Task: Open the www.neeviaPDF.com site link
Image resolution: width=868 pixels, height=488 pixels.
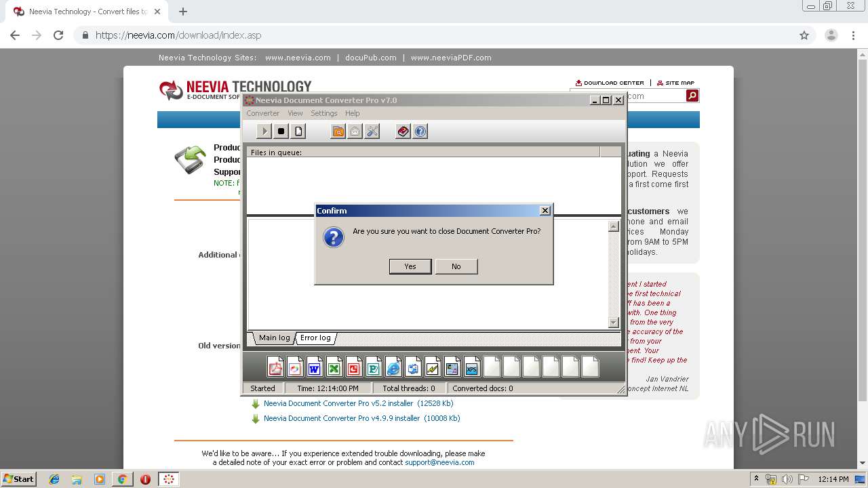Action: [451, 58]
